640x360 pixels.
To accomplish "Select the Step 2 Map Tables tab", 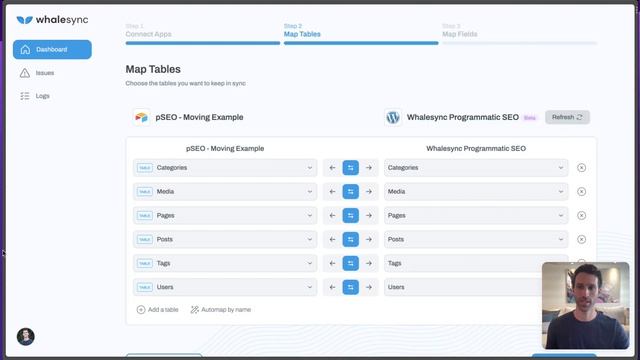I will (x=361, y=33).
